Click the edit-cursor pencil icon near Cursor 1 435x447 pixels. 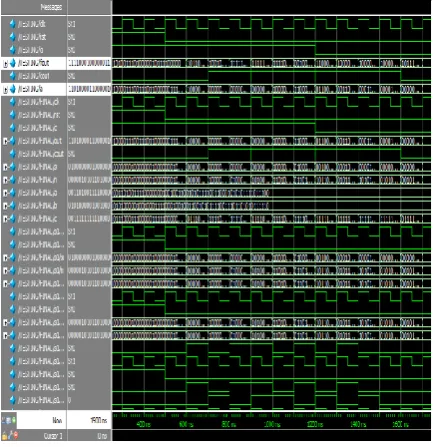[x=10, y=435]
